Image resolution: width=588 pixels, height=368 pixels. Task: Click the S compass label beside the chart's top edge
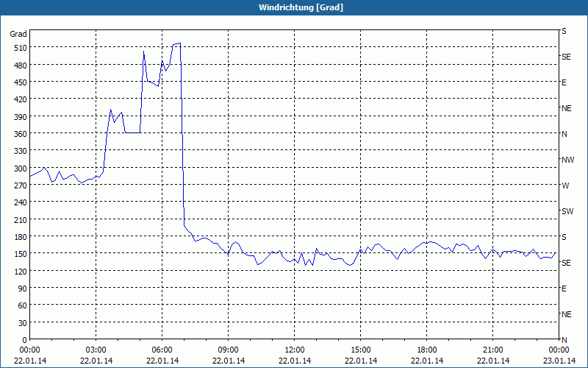[x=564, y=31]
